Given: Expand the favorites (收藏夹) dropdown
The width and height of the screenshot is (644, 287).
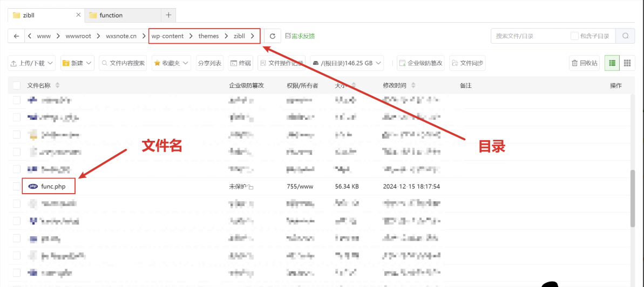Looking at the screenshot, I should tap(171, 63).
